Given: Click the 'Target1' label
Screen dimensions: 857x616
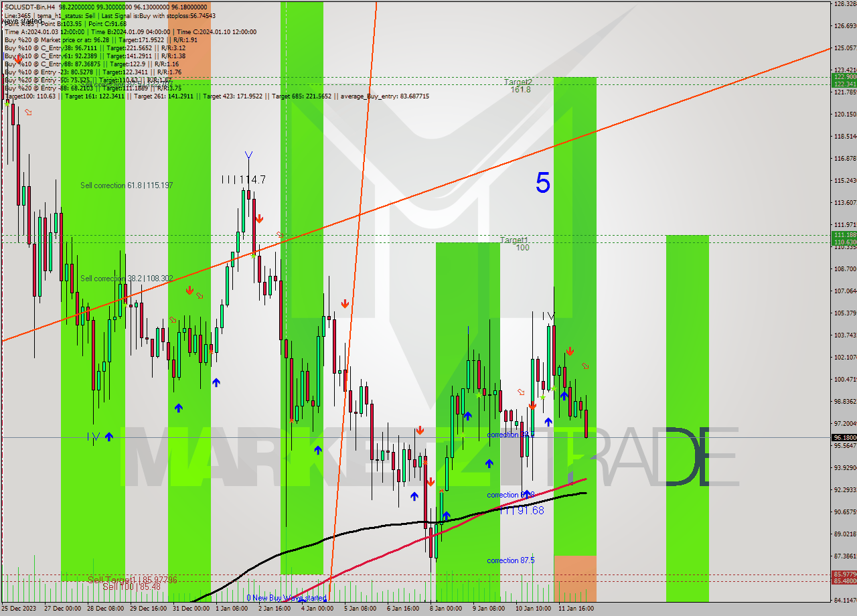Looking at the screenshot, I should (514, 240).
